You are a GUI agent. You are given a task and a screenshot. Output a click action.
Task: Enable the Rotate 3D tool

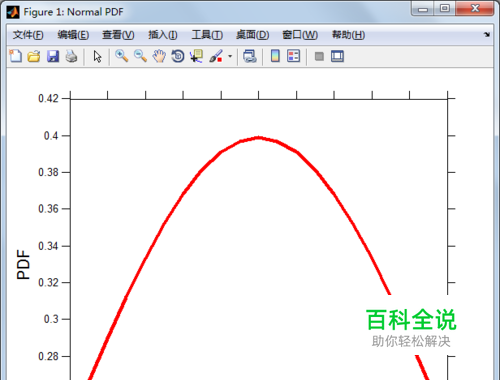pos(178,56)
